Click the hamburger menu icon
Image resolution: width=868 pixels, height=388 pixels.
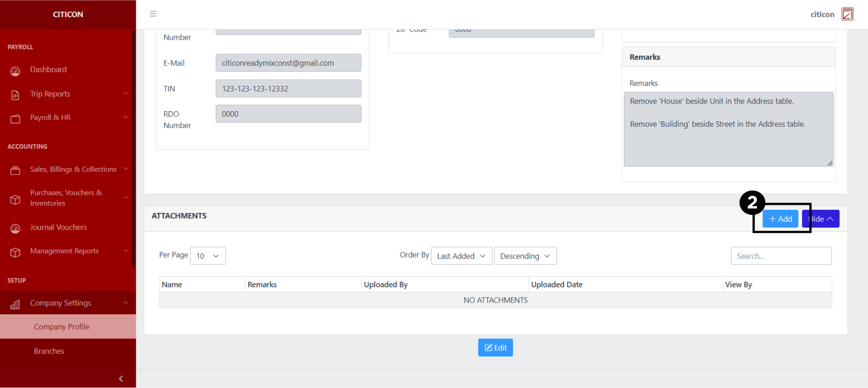coord(153,14)
